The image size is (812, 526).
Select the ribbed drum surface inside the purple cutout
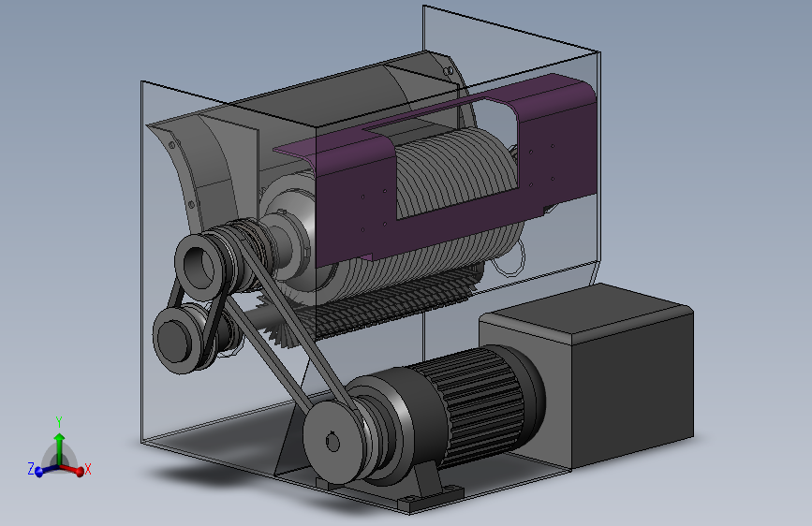point(456,171)
